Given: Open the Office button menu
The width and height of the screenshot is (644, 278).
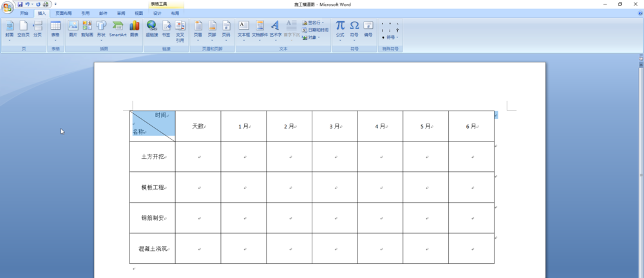Looking at the screenshot, I should coord(7,7).
